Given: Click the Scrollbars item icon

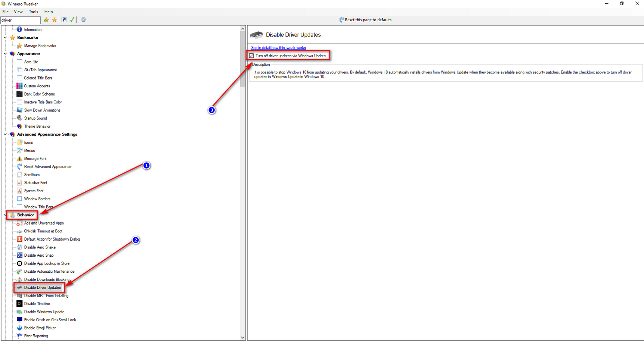Looking at the screenshot, I should 19,175.
